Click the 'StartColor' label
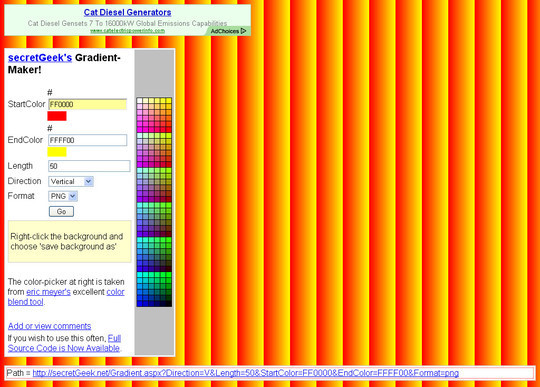This screenshot has width=540, height=387. [x=27, y=104]
